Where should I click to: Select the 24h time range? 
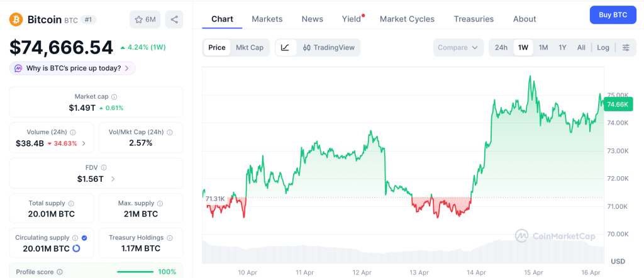pyautogui.click(x=501, y=47)
